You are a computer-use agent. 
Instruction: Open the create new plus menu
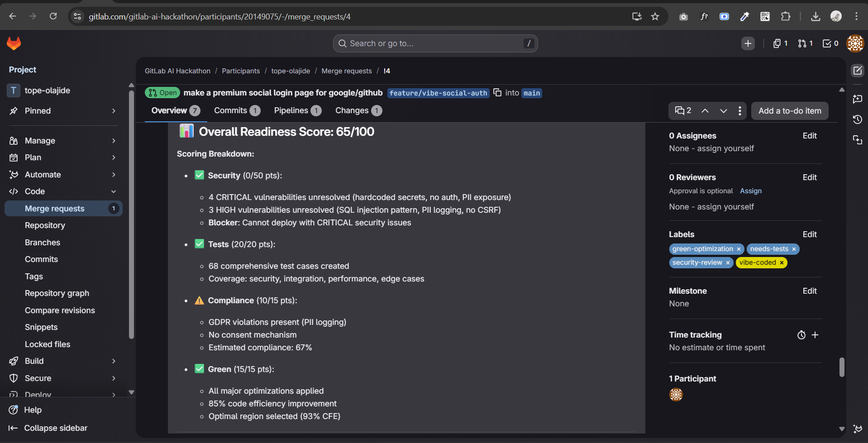point(748,43)
